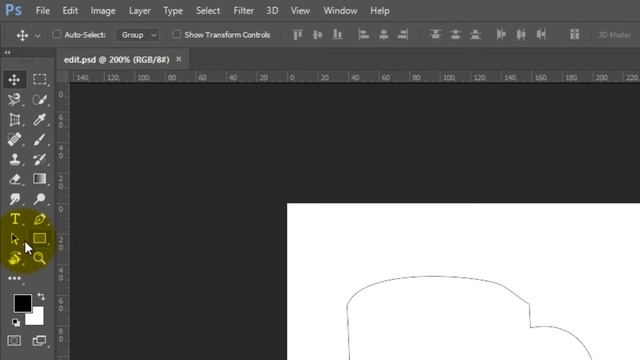
Task: Select the Gradient tool
Action: [40, 179]
